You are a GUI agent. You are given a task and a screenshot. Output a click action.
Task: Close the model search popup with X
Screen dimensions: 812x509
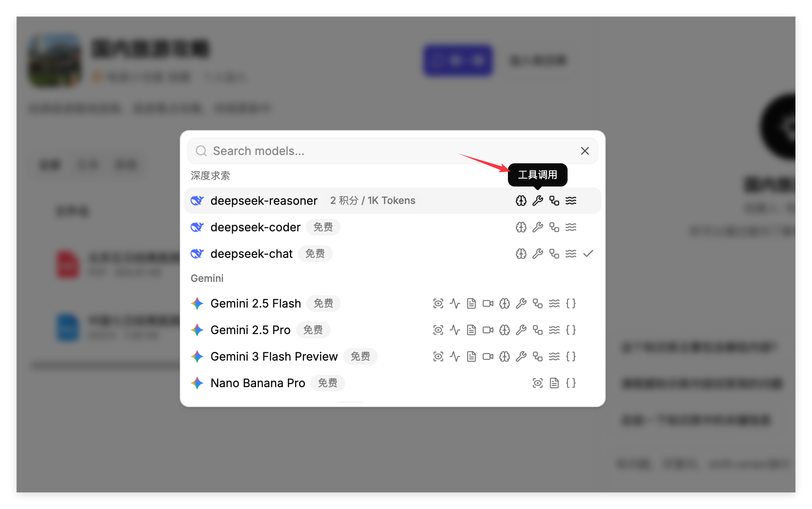click(x=585, y=151)
